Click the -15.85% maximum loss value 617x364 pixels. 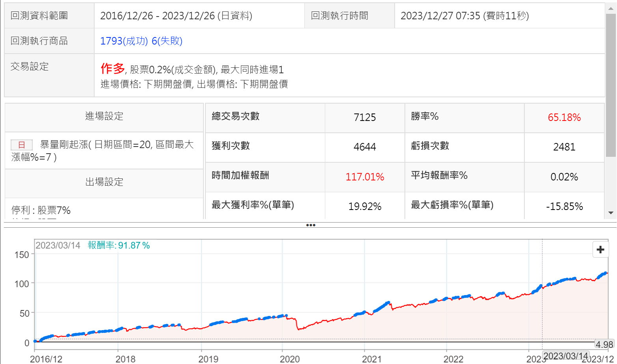tap(564, 206)
